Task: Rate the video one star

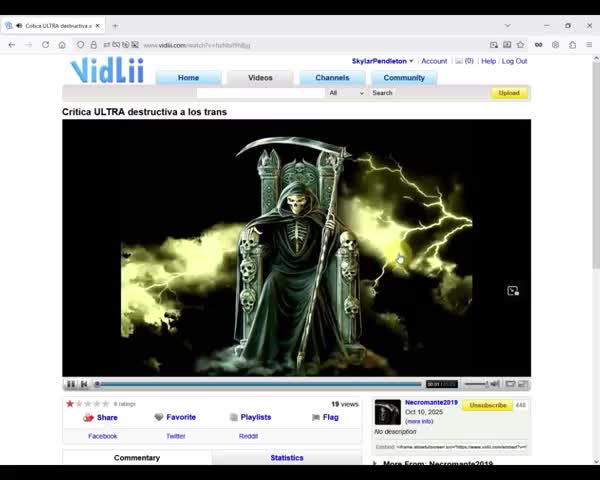Action: [x=70, y=403]
